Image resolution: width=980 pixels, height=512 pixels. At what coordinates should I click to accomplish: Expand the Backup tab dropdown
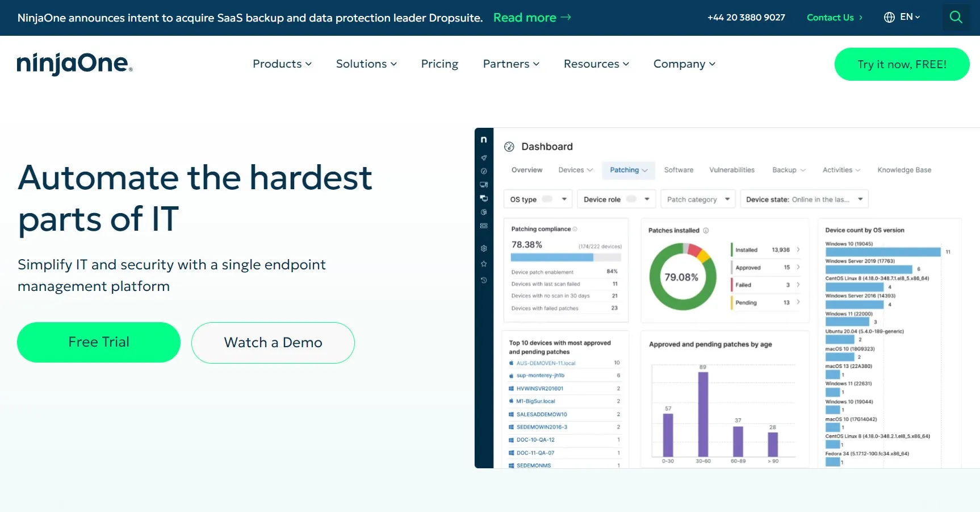coord(789,170)
